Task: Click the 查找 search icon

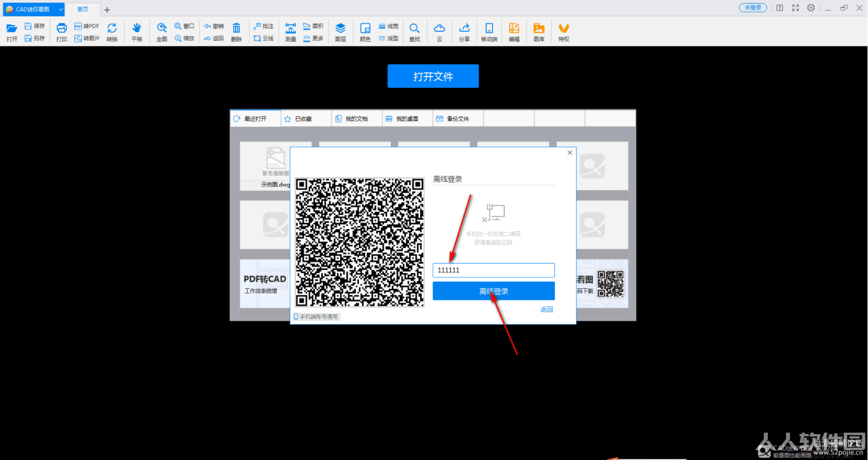Action: click(415, 32)
